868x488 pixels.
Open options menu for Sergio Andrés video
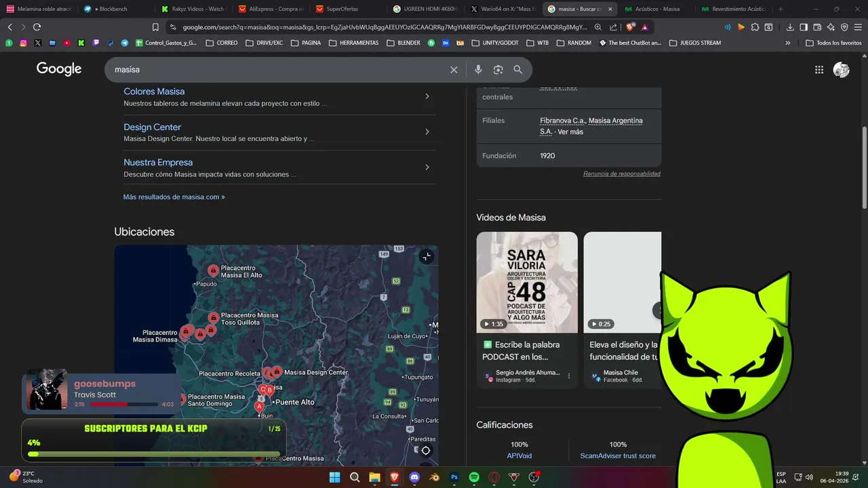(x=569, y=376)
